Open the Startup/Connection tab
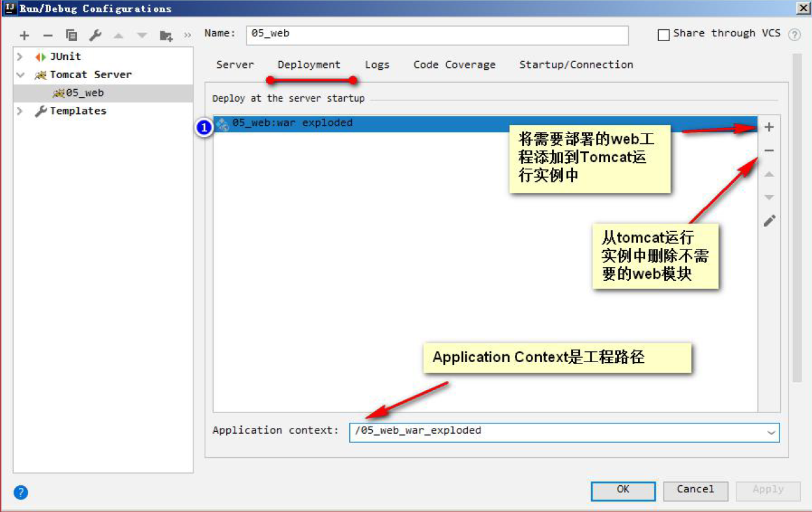This screenshot has width=812, height=512. (x=576, y=64)
